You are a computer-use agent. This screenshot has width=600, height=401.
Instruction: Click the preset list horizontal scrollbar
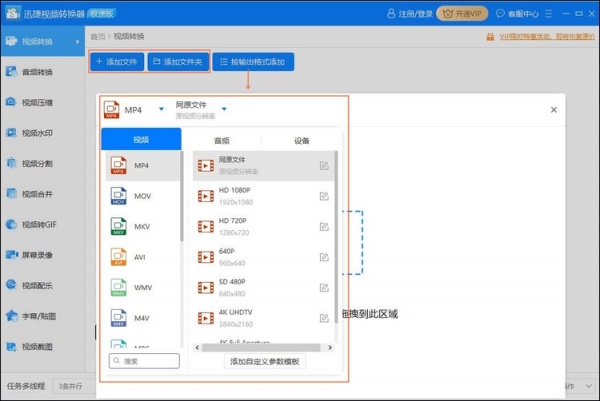(x=261, y=347)
